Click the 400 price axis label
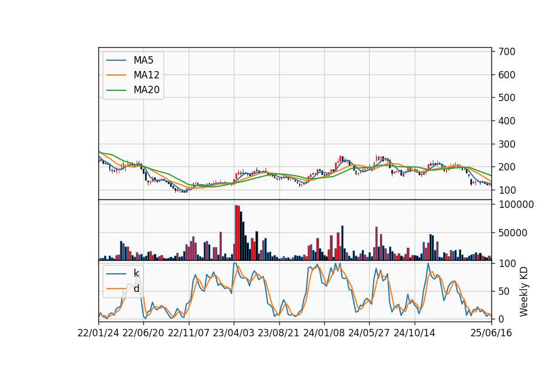 [507, 121]
